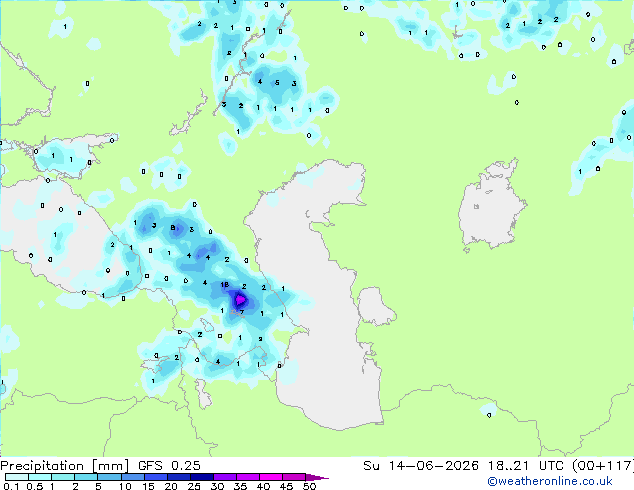Pick the 0.5–1 mm legend swatch

point(40,477)
